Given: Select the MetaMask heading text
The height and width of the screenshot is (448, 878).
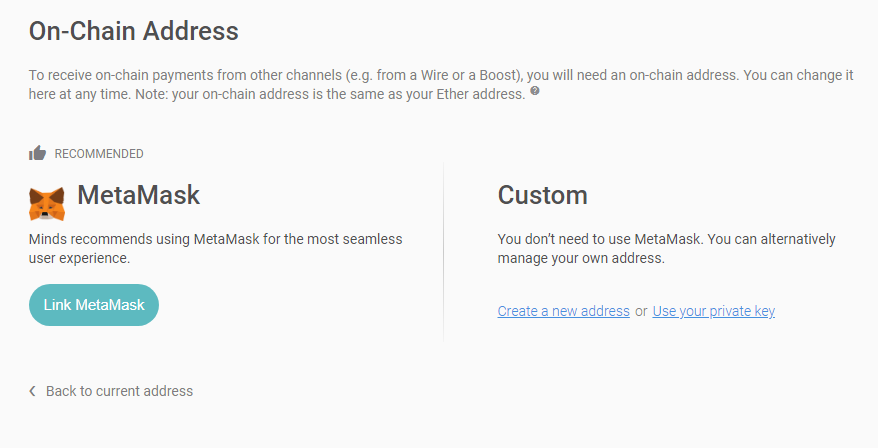Looking at the screenshot, I should point(138,194).
